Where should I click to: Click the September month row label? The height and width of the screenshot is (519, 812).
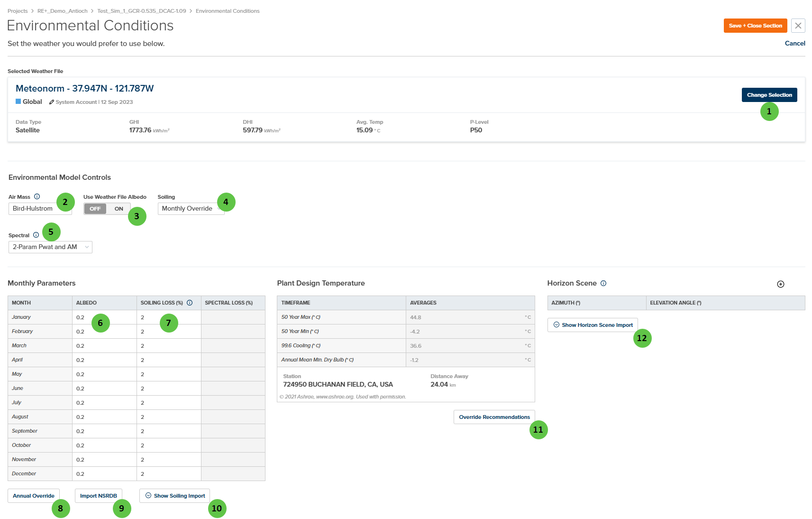25,431
